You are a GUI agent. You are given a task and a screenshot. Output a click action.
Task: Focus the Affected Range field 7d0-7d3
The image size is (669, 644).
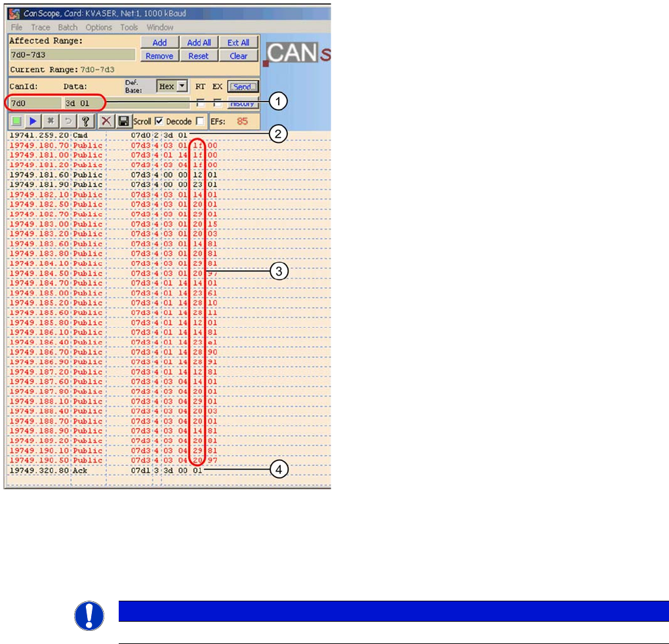72,54
